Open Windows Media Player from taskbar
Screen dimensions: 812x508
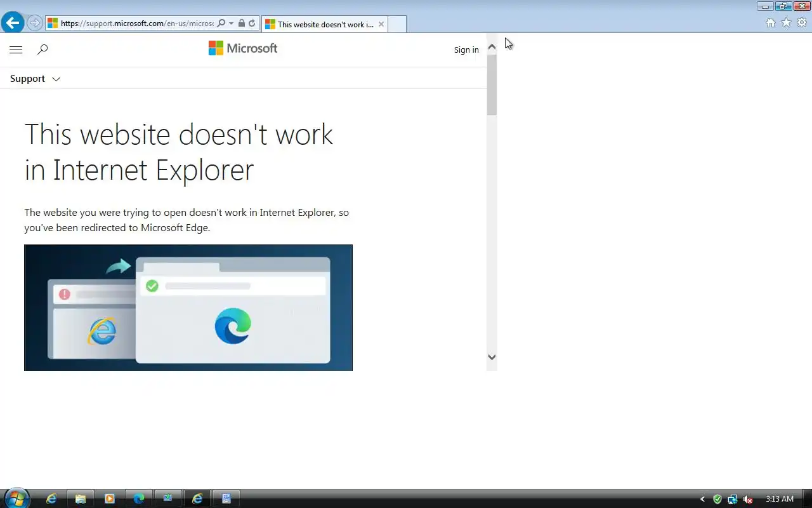110,499
